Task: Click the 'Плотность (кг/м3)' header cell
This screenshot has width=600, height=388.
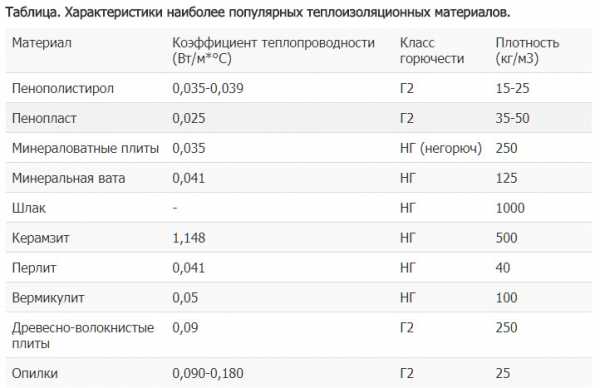Action: point(527,51)
